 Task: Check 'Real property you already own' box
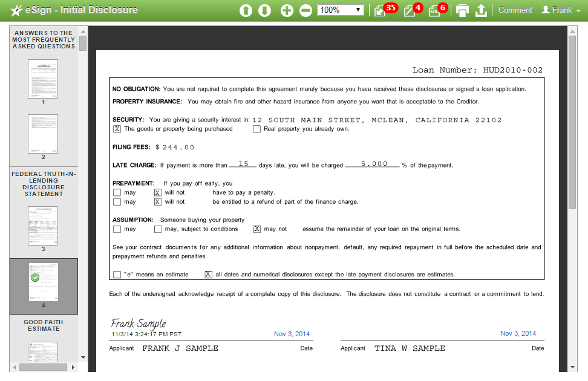coord(256,129)
